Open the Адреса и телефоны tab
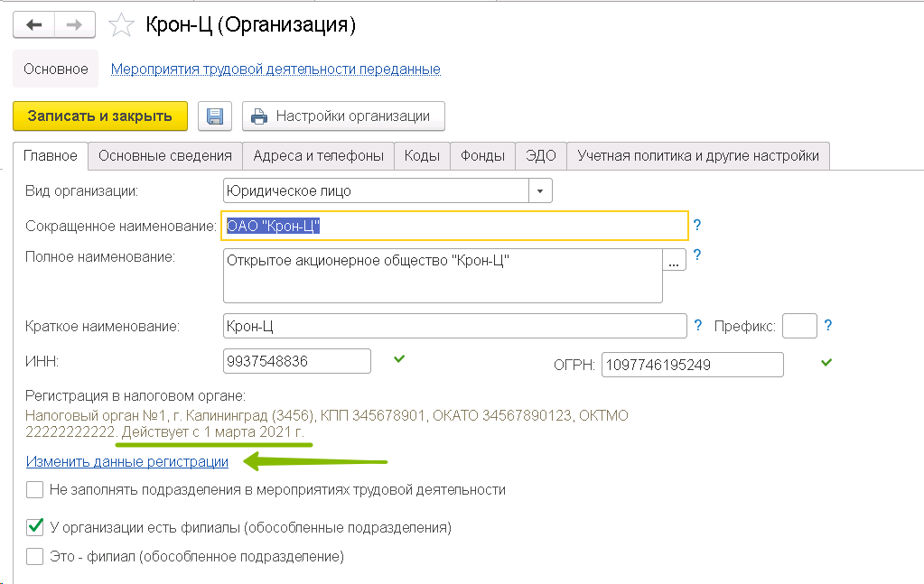The width and height of the screenshot is (924, 584). (318, 155)
